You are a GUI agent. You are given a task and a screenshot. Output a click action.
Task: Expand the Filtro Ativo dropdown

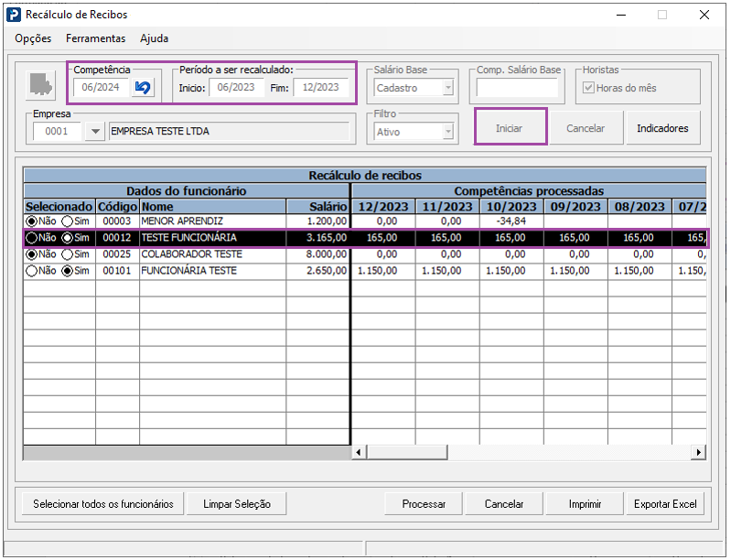pyautogui.click(x=448, y=132)
